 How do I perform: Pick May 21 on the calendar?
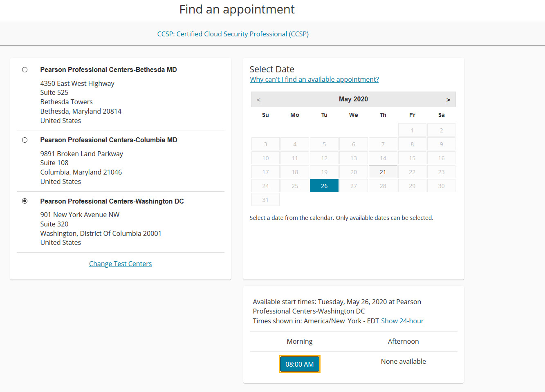[383, 172]
